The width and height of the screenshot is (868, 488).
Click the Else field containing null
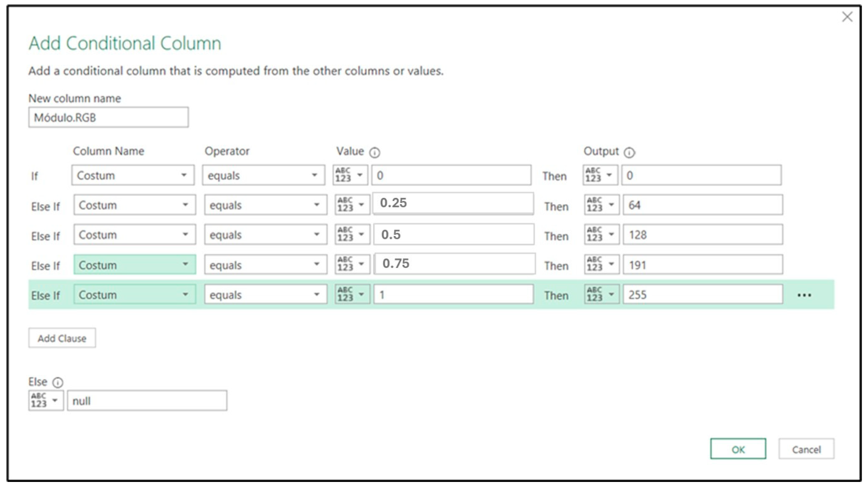147,401
